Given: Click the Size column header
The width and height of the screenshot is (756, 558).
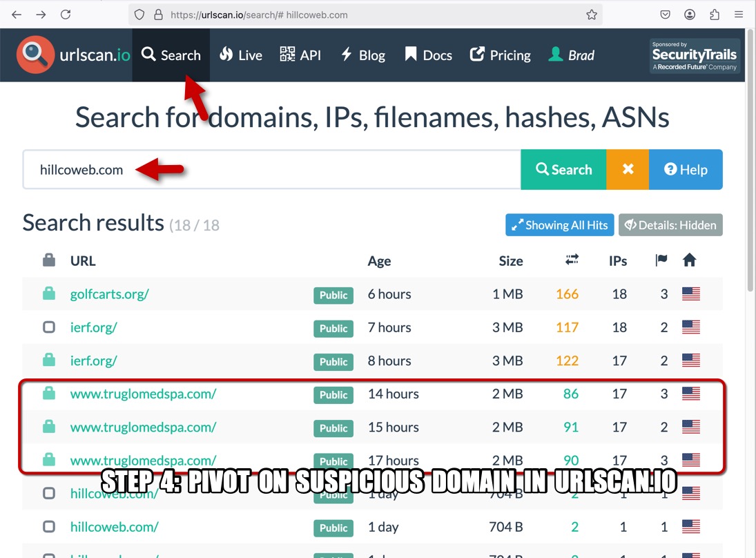Looking at the screenshot, I should (x=511, y=260).
